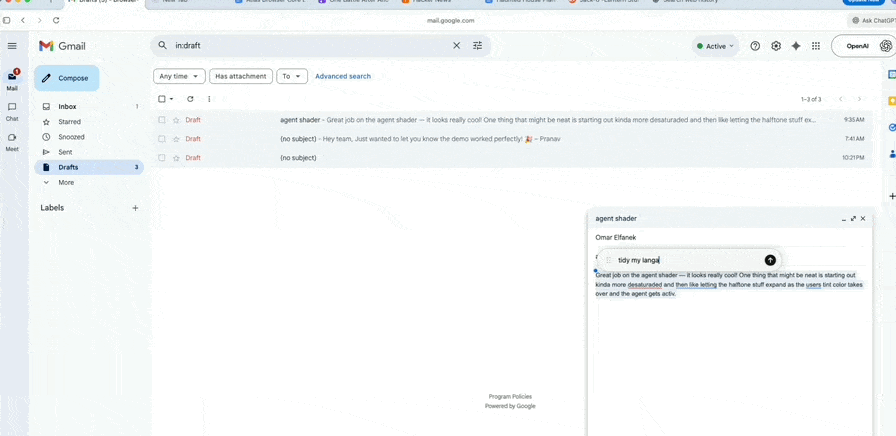Open the select dropdown arrow
896x436 pixels.
tap(171, 99)
